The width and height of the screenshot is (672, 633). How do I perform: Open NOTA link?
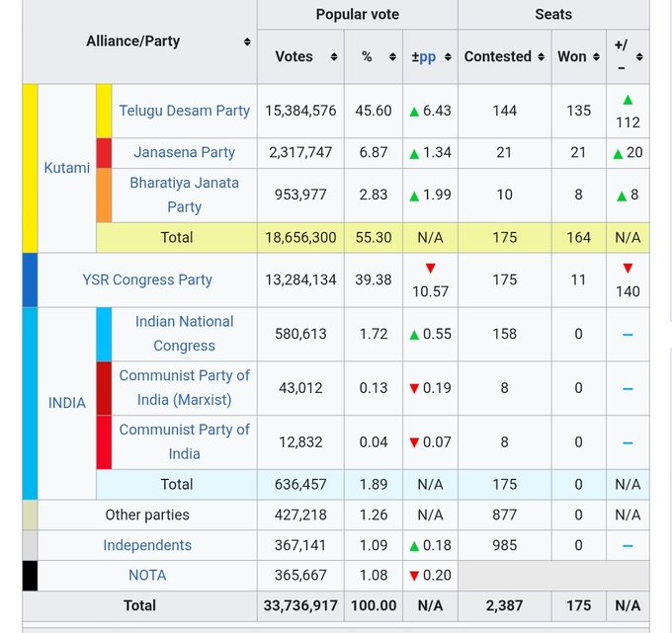[147, 575]
